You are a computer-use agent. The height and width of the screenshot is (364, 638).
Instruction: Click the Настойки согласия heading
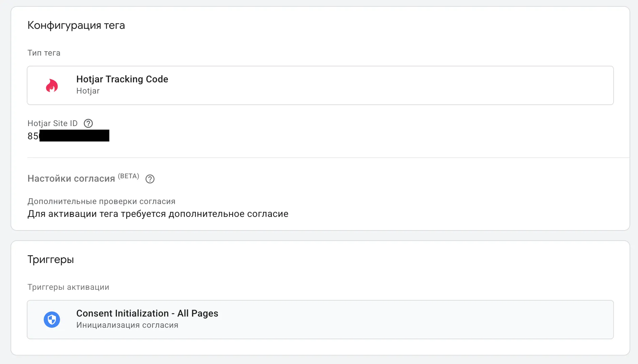click(71, 179)
